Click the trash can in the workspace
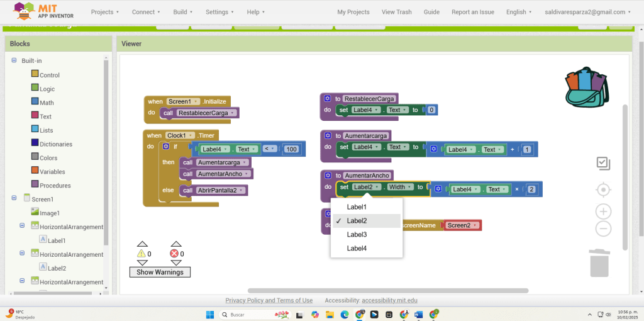The width and height of the screenshot is (644, 321). [x=599, y=262]
